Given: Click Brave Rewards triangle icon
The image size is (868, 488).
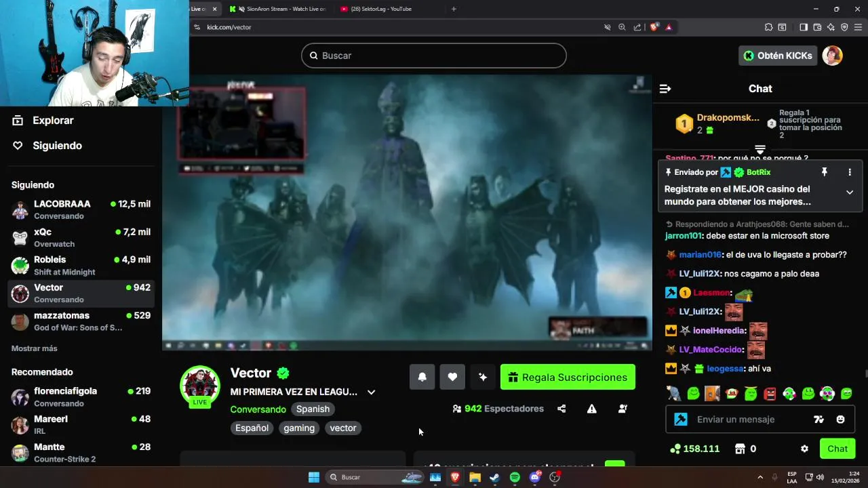Looking at the screenshot, I should coord(669,27).
